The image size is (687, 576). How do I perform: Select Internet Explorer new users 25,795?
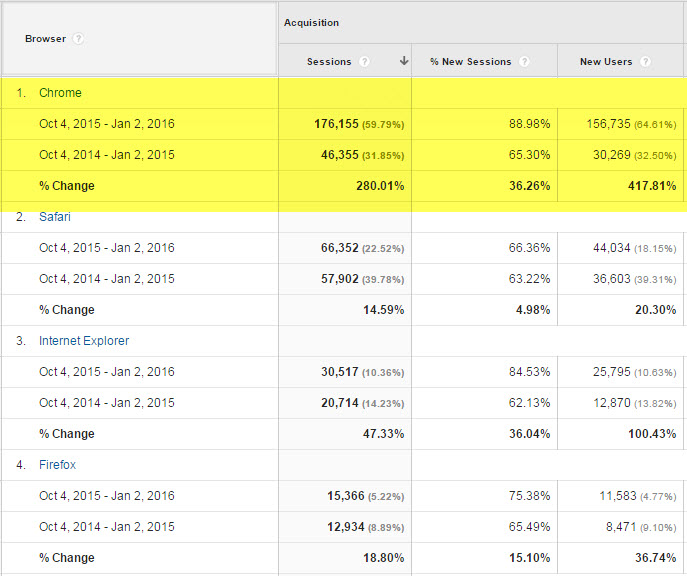(612, 372)
